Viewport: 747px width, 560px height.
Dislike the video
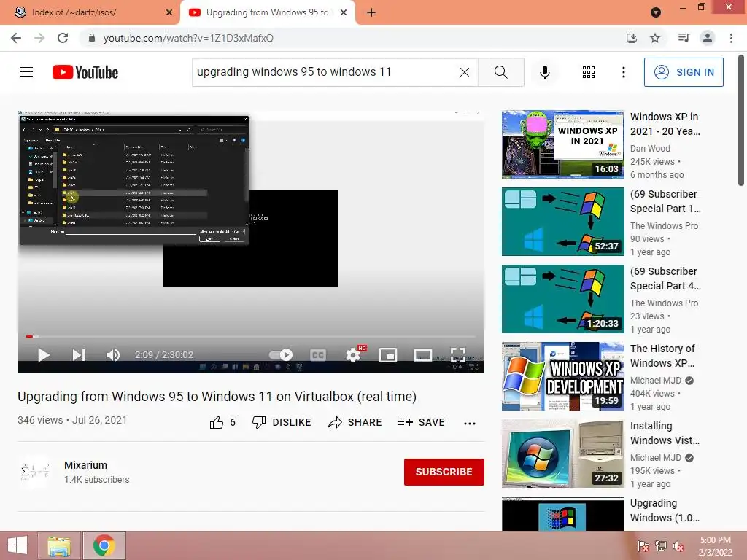(x=282, y=422)
